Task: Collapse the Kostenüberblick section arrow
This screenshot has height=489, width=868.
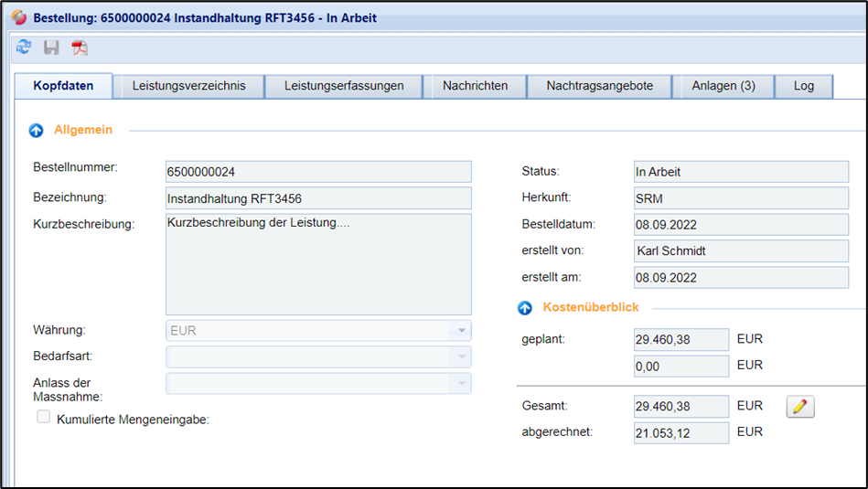Action: point(525,308)
